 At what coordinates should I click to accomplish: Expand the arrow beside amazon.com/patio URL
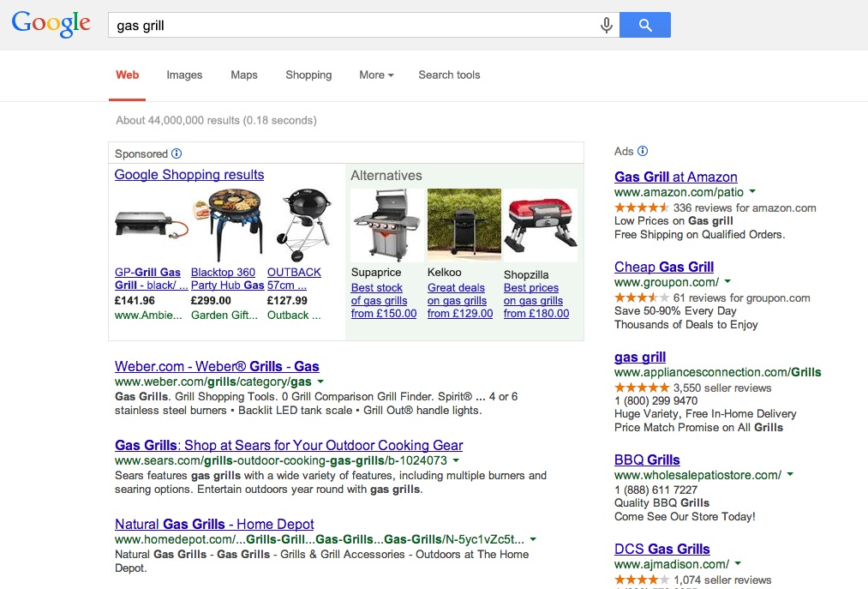coord(752,193)
